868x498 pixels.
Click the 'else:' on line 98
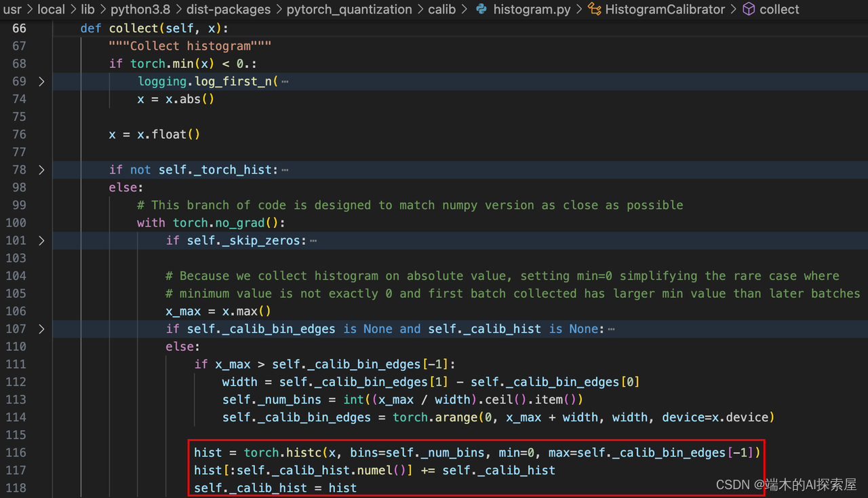coord(126,187)
